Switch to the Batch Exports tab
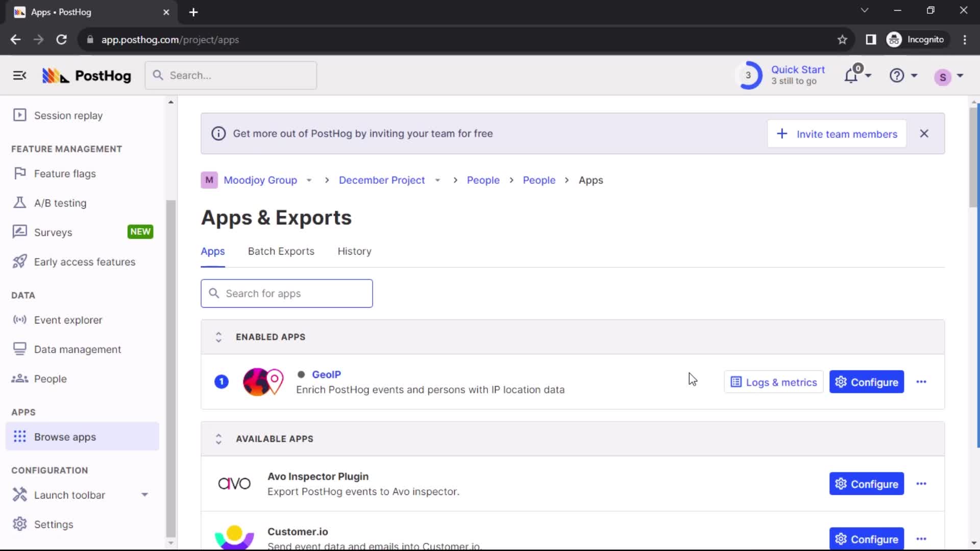Image resolution: width=980 pixels, height=551 pixels. (x=281, y=251)
